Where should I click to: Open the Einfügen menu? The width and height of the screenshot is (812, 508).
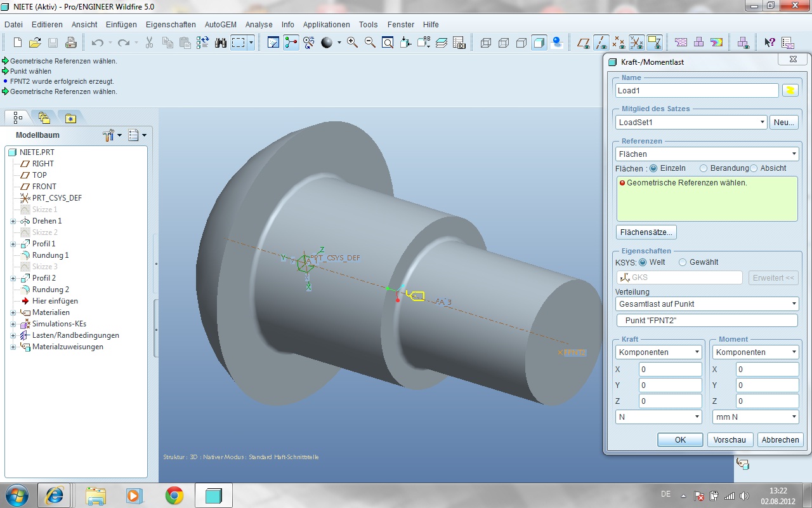point(121,25)
